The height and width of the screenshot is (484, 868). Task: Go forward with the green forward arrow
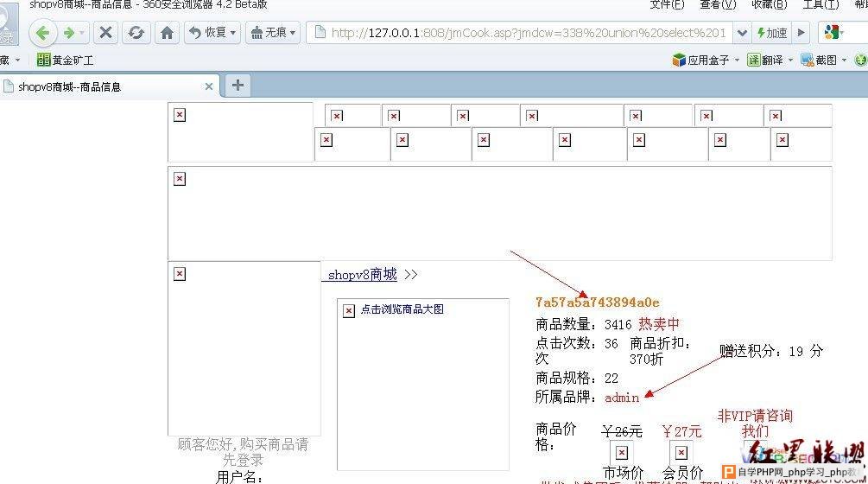pos(68,33)
